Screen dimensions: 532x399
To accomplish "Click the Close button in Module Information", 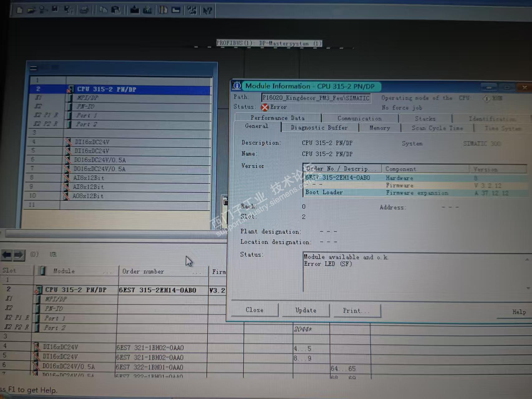I will (254, 310).
